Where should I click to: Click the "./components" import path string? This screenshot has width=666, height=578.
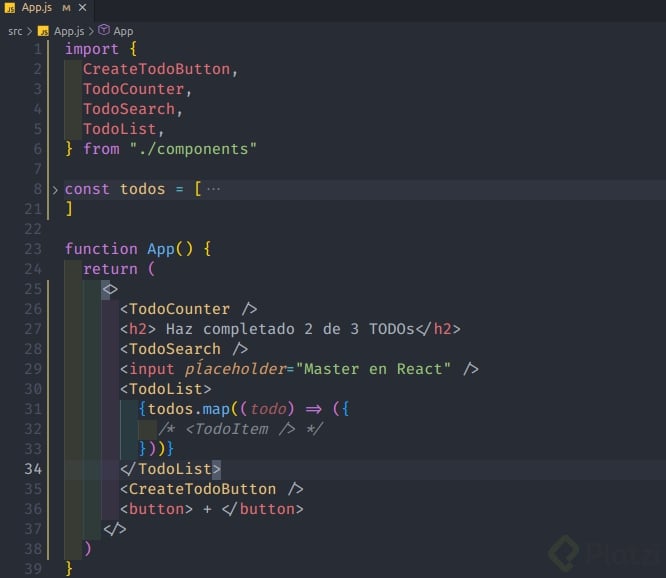coord(194,149)
